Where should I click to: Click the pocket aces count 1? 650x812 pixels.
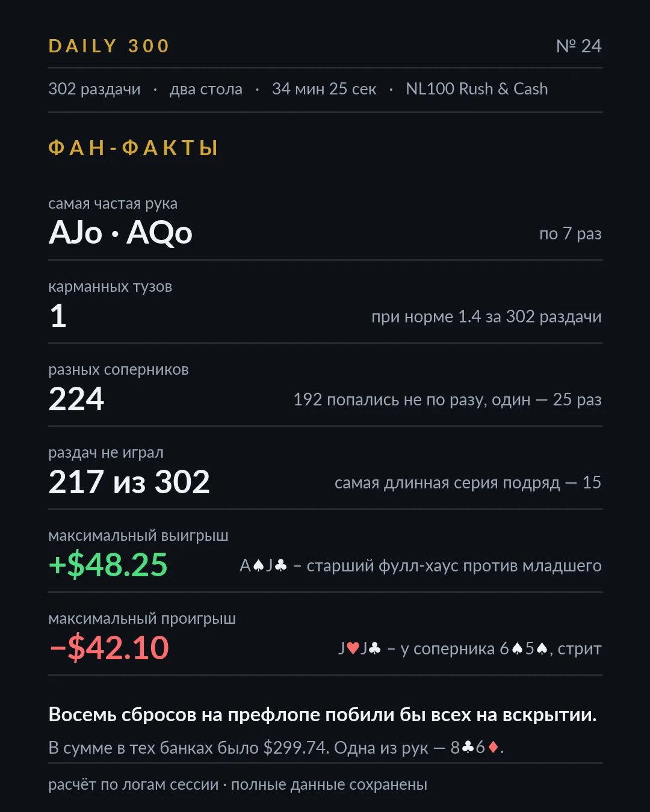coord(58,316)
